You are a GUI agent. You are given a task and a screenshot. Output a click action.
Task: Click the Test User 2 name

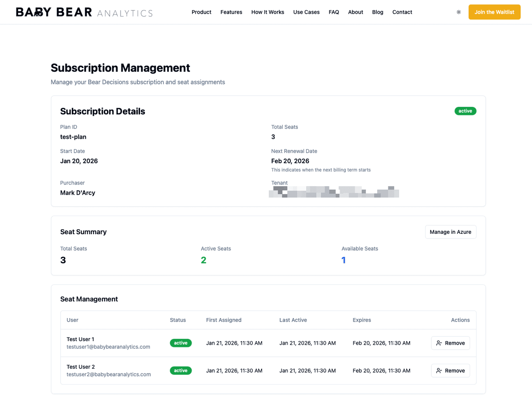tap(81, 367)
